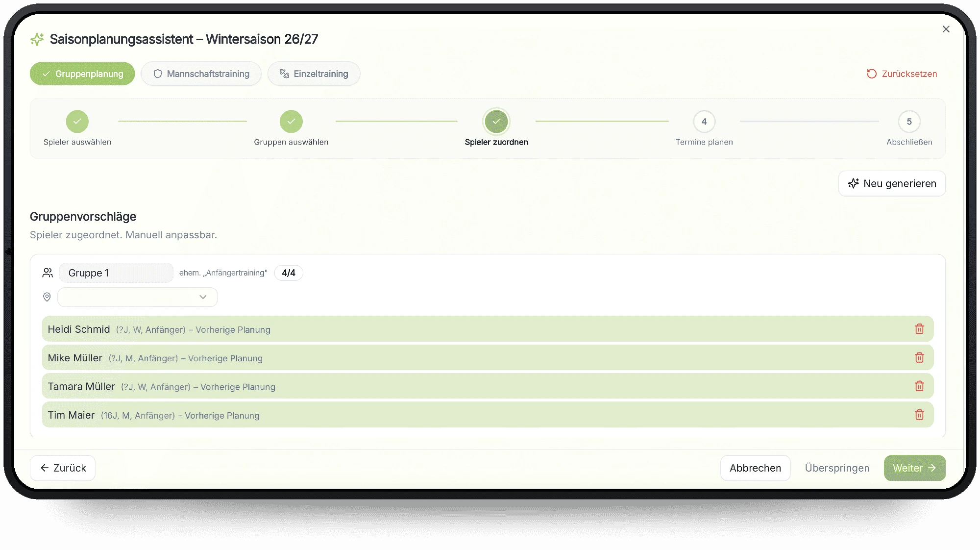Click the Gruppenvorschläge heading
Viewport: 980px width, 550px height.
83,217
